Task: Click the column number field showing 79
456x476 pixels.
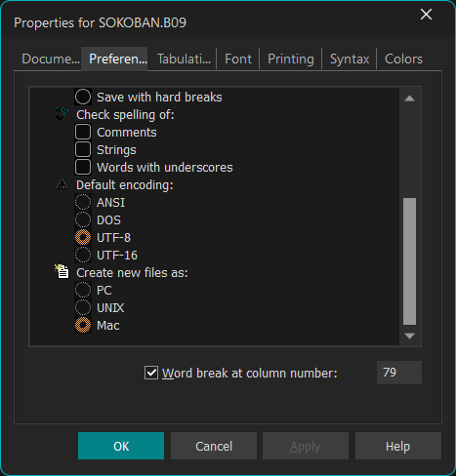Action: coord(399,373)
